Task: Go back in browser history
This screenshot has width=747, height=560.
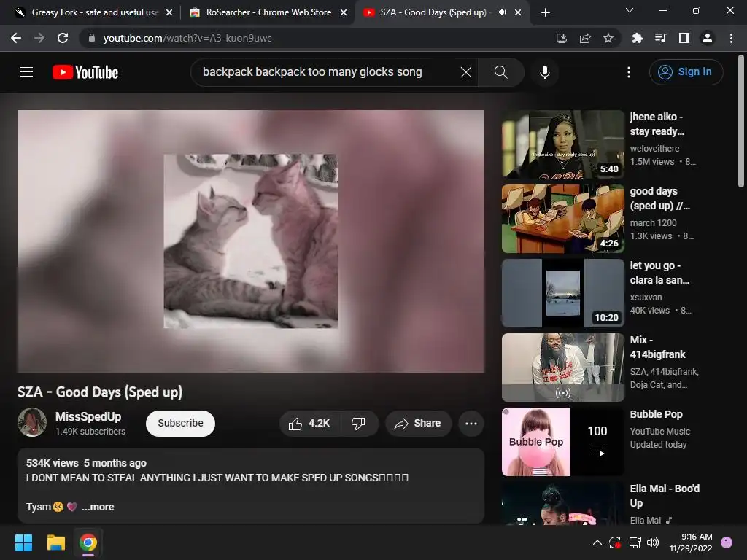Action: pos(16,38)
